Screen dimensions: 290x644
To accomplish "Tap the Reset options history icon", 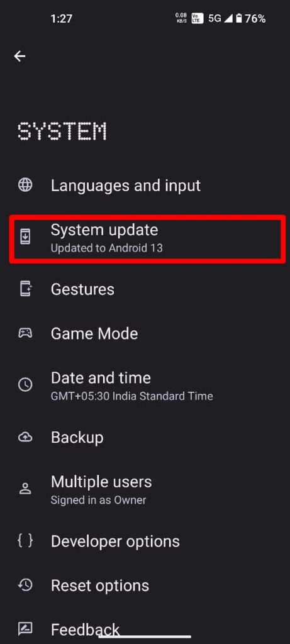I will coord(25,586).
